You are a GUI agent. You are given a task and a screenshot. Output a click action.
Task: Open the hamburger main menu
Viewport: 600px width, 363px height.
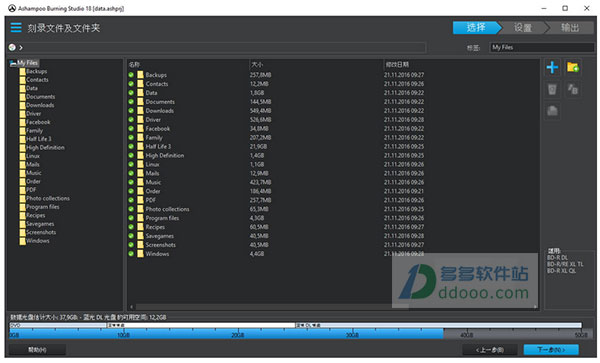(x=16, y=28)
